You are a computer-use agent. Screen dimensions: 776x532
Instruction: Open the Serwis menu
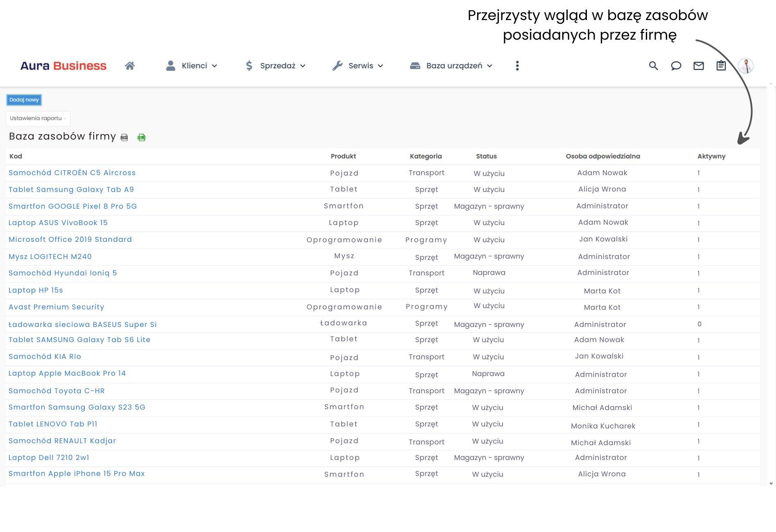click(358, 66)
